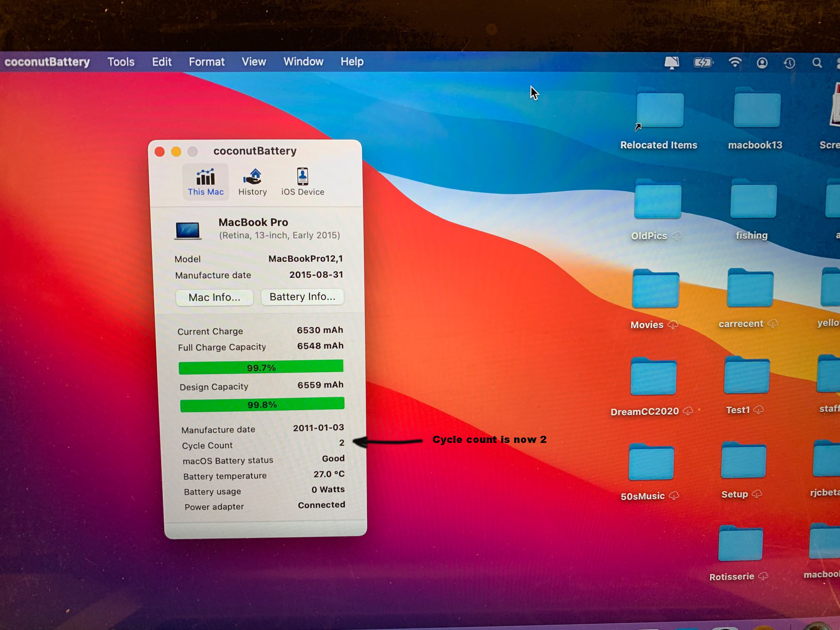Click the AirPlay display menu bar icon

pyautogui.click(x=671, y=63)
